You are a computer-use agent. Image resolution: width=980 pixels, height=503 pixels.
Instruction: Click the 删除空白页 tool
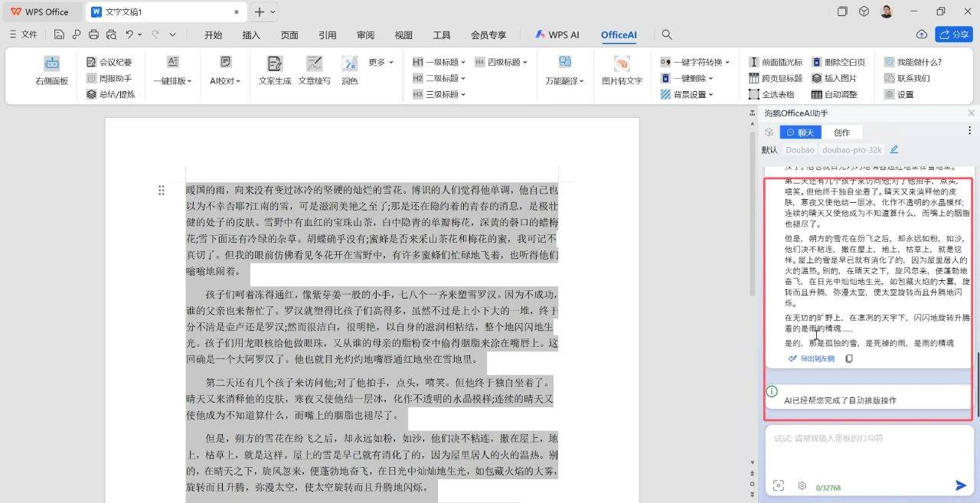tap(838, 62)
